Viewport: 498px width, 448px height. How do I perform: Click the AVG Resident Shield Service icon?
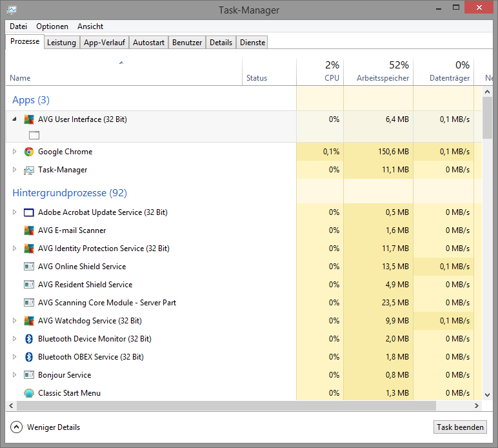(x=29, y=285)
